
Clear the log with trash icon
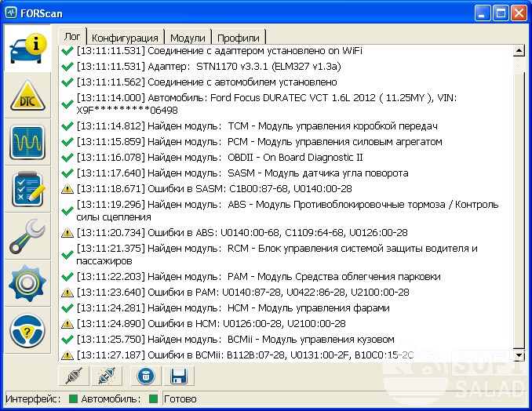point(145,376)
